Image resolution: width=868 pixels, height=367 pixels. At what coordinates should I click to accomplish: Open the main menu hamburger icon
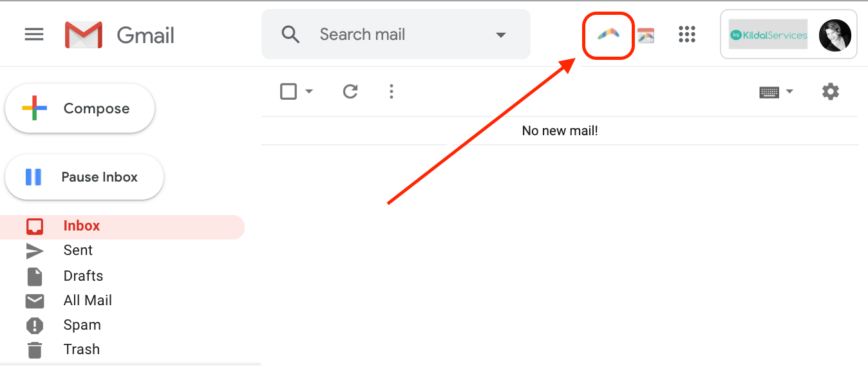(x=34, y=34)
